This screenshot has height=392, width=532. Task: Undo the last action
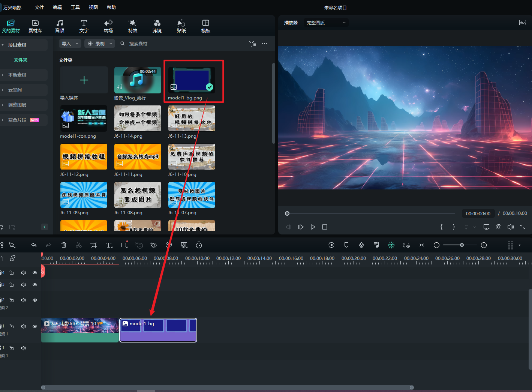point(34,245)
